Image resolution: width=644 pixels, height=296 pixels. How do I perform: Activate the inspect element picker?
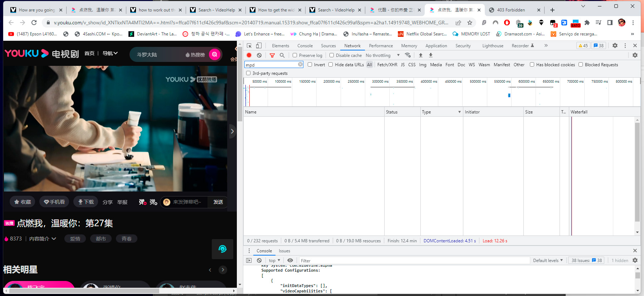249,45
